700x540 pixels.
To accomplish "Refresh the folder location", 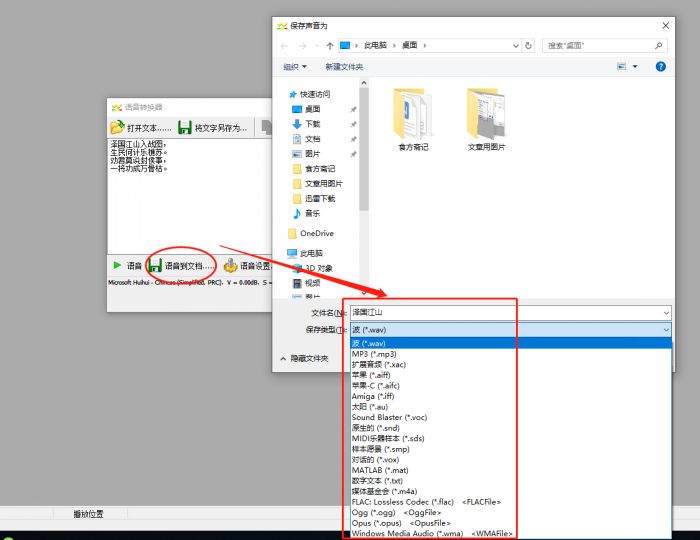I will click(529, 46).
